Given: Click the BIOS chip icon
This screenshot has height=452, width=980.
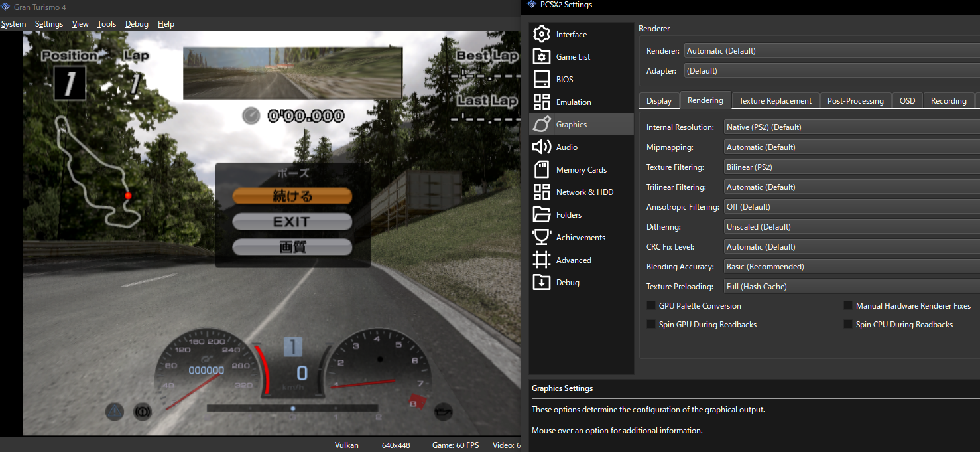Looking at the screenshot, I should click(542, 79).
